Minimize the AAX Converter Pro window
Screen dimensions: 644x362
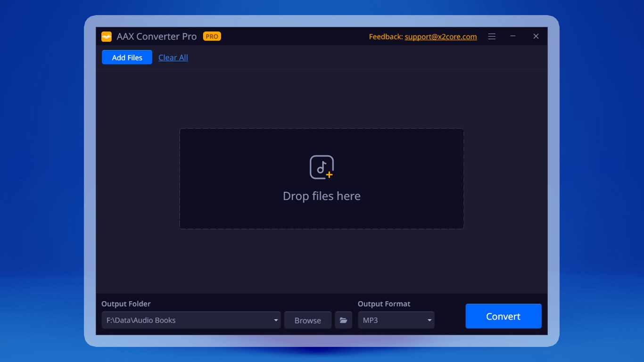(513, 36)
